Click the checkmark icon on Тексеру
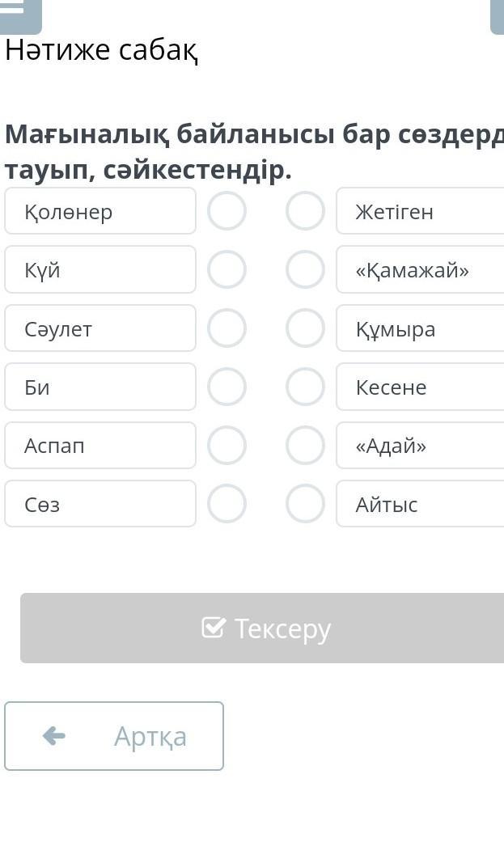The image size is (504, 859). (213, 628)
